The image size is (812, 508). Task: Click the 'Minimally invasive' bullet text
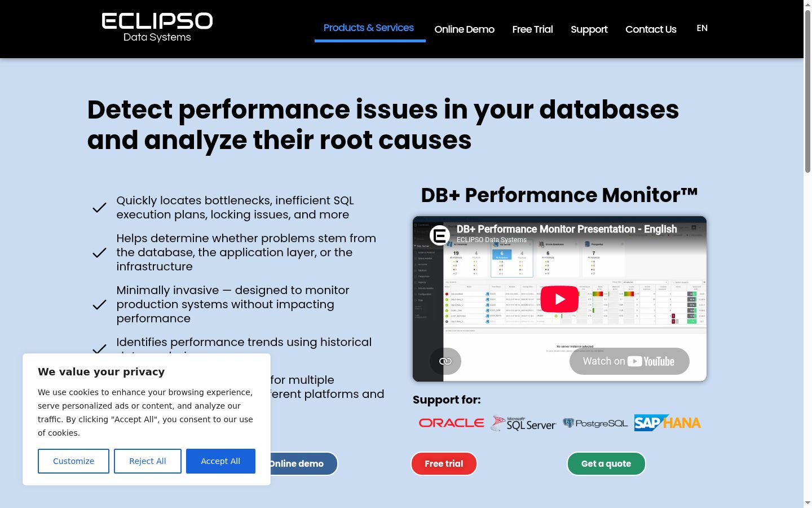(x=233, y=304)
